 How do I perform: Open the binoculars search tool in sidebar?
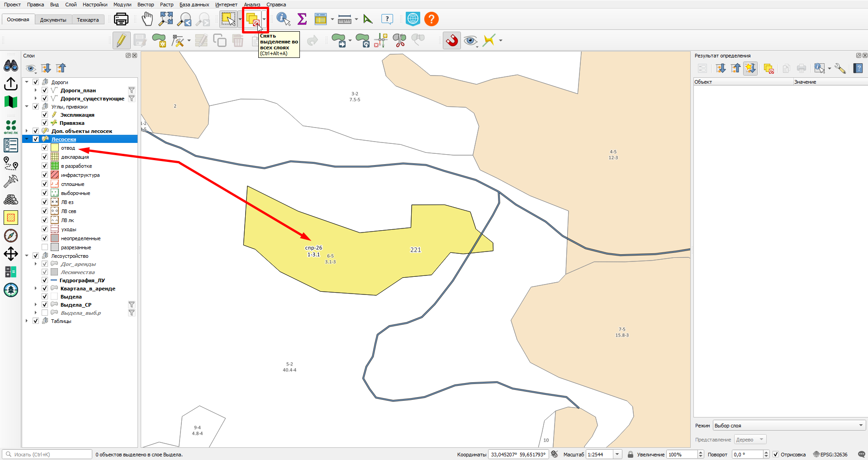click(x=11, y=66)
